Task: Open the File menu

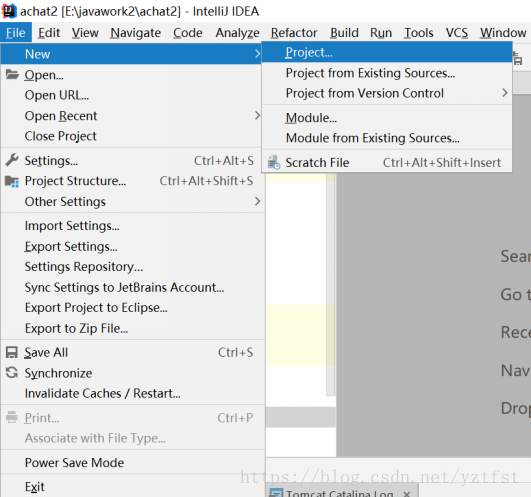Action: pos(16,33)
